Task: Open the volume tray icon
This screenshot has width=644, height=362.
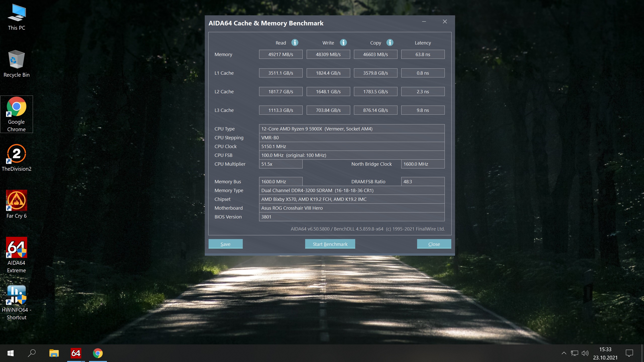Action: [585, 353]
